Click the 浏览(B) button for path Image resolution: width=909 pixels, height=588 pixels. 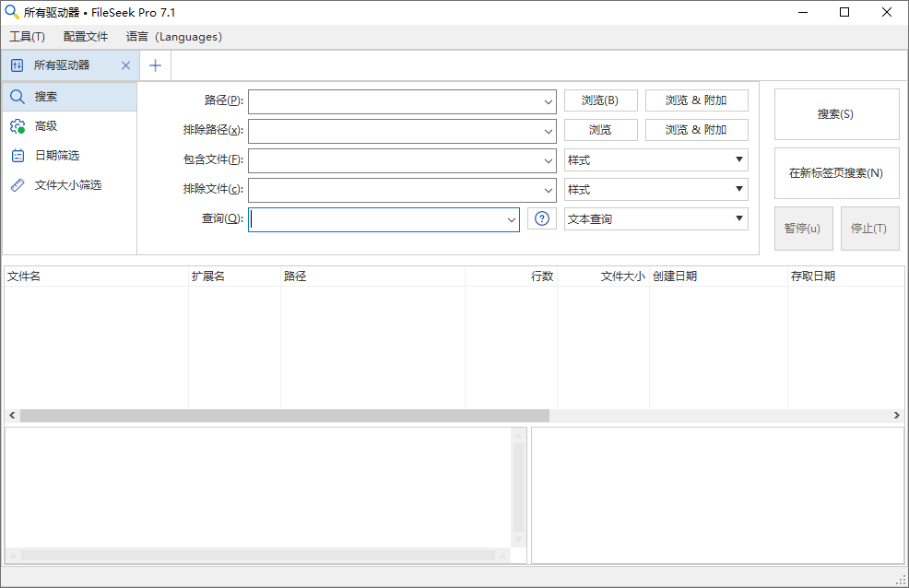pos(600,100)
